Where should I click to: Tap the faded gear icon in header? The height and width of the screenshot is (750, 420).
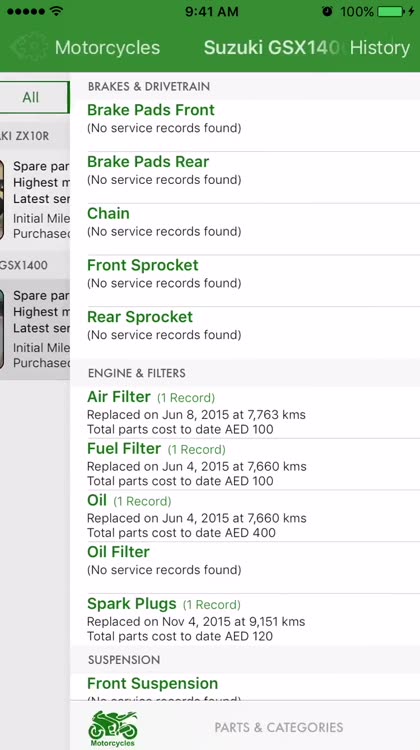(x=30, y=47)
